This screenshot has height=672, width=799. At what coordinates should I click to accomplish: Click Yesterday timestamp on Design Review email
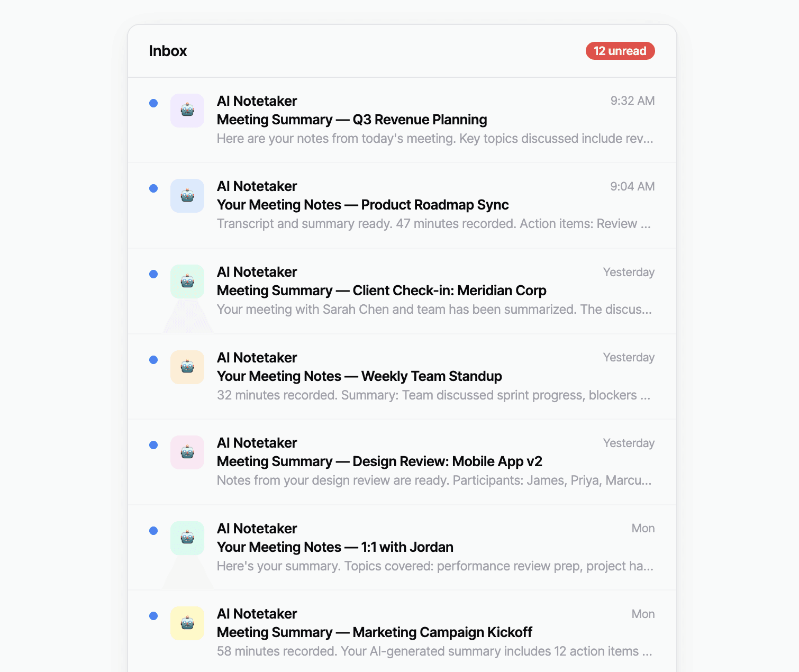629,443
